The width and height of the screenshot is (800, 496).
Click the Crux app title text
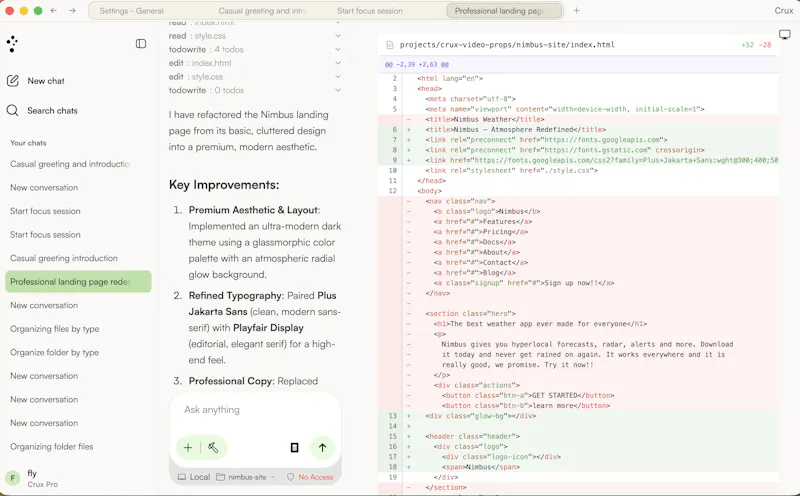click(784, 11)
